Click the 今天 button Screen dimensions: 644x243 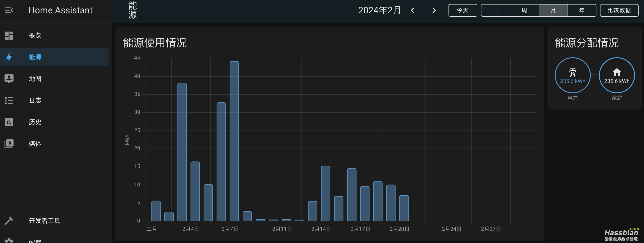(462, 10)
